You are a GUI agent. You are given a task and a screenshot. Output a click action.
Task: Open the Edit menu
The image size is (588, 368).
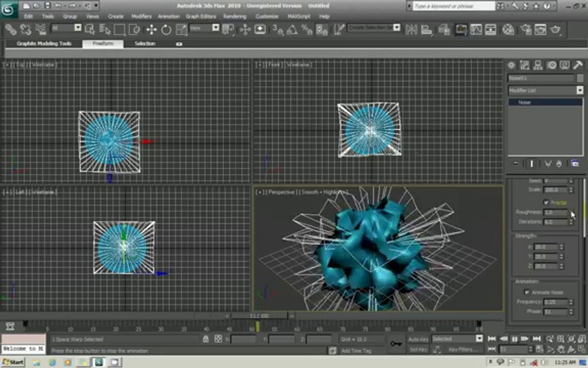click(29, 16)
